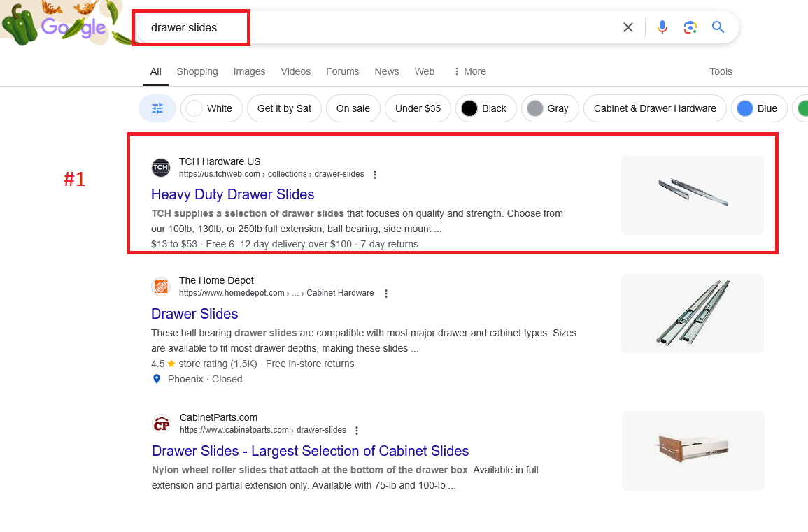Select the Black color swatch filter
The width and height of the screenshot is (808, 532).
coord(485,108)
